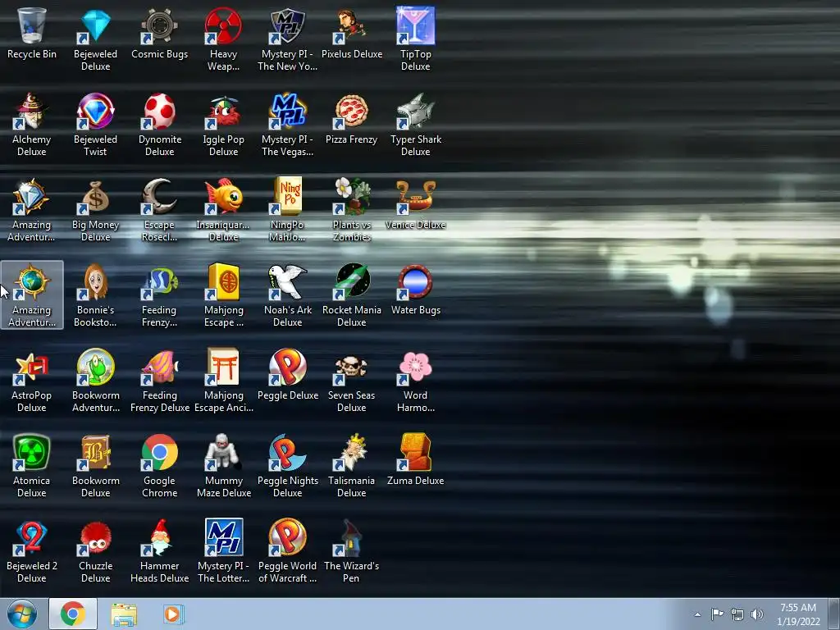
Task: Open Chrome from the taskbar
Action: [x=73, y=614]
